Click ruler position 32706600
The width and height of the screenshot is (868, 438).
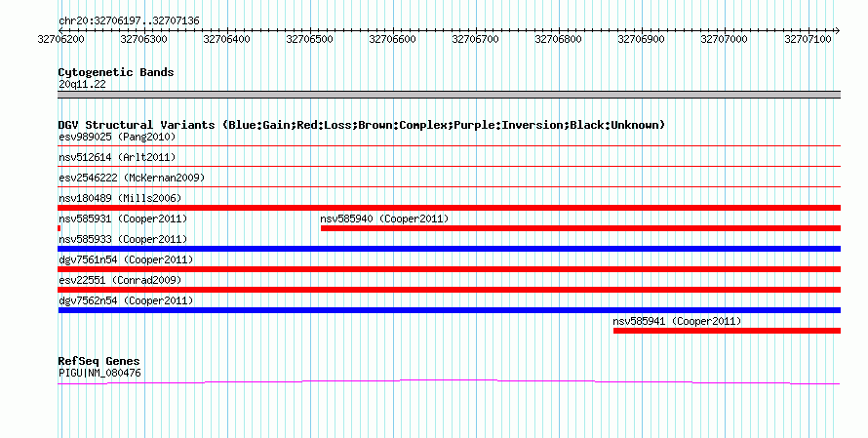coord(392,39)
